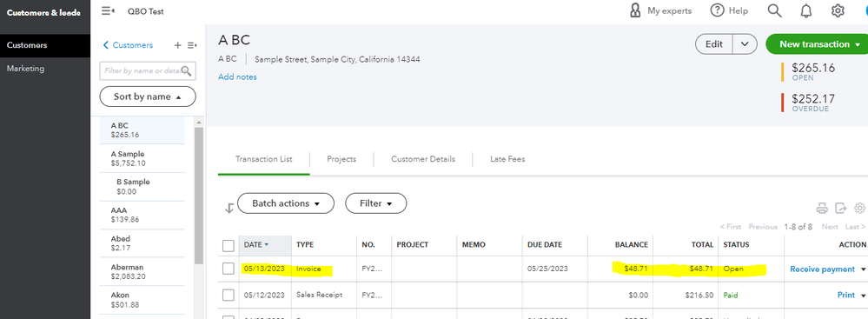868x319 pixels.
Task: Export the transaction list
Action: [841, 209]
